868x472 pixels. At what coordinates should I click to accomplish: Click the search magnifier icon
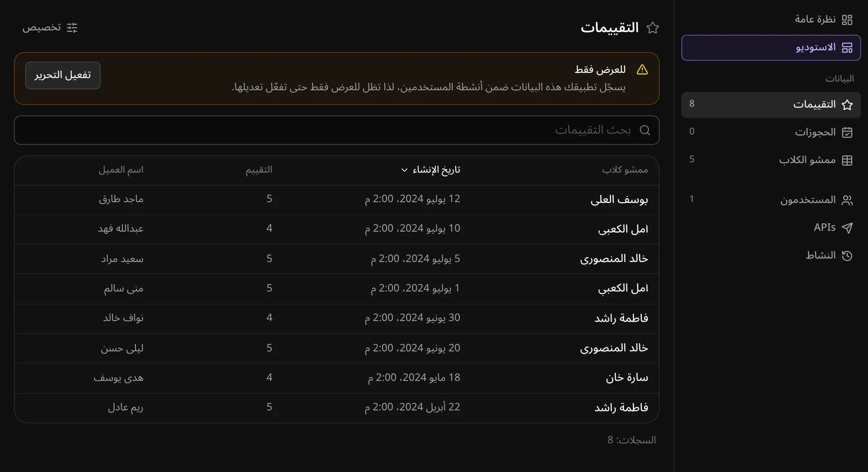click(x=645, y=130)
